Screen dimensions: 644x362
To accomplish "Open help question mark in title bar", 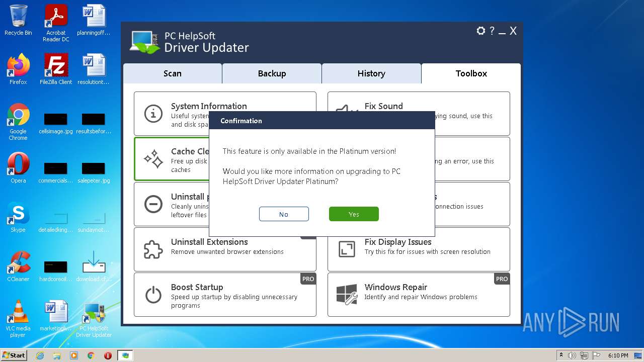I will tap(492, 31).
